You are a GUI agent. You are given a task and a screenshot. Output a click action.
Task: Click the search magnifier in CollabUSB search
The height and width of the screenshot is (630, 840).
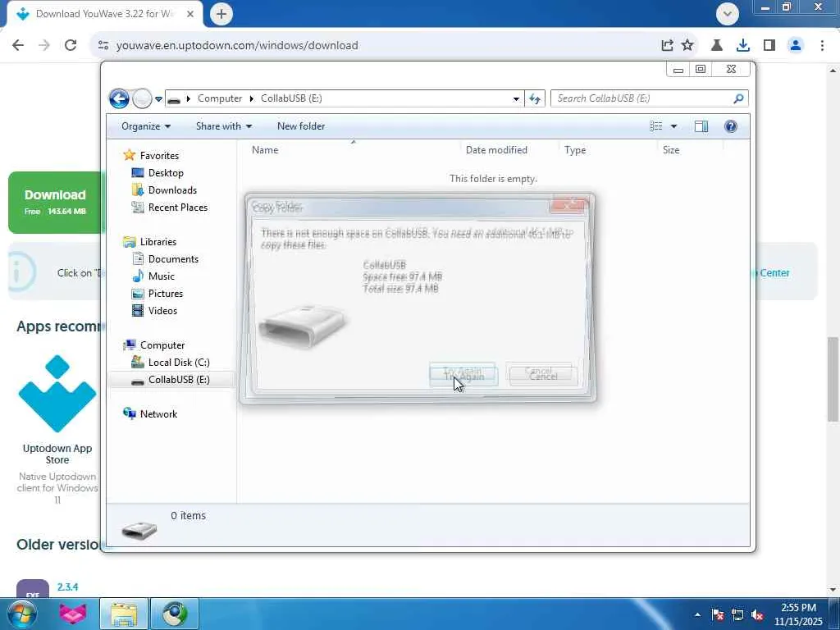[738, 98]
